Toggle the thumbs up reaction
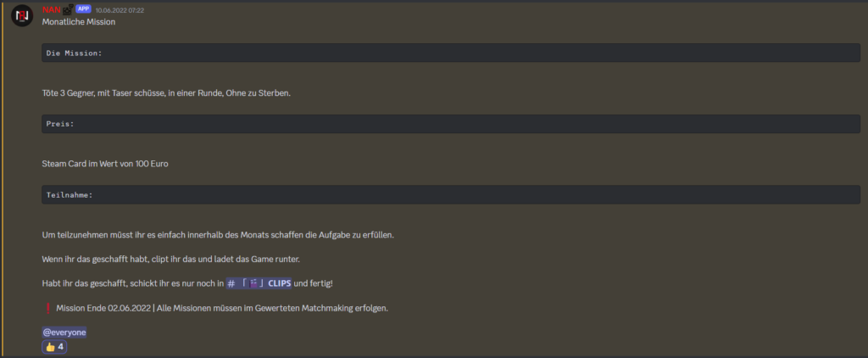 56,347
